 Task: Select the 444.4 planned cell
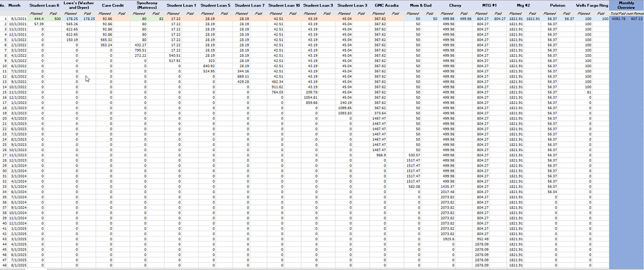36,19
